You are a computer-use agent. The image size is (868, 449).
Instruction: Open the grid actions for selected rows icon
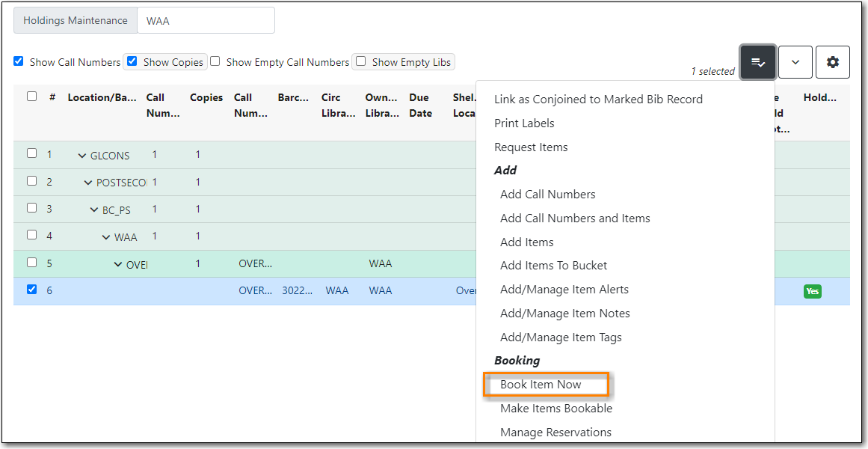(x=757, y=62)
